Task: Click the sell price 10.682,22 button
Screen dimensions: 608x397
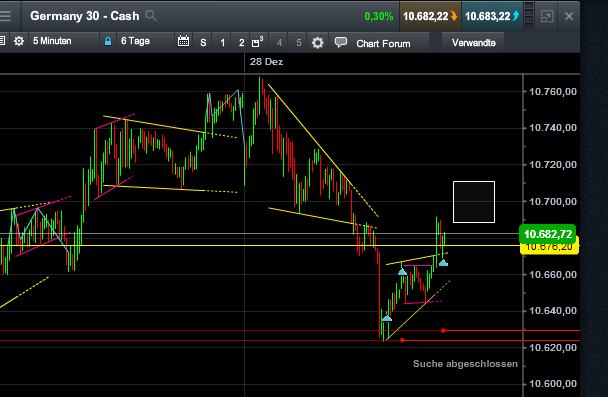Action: pyautogui.click(x=430, y=16)
